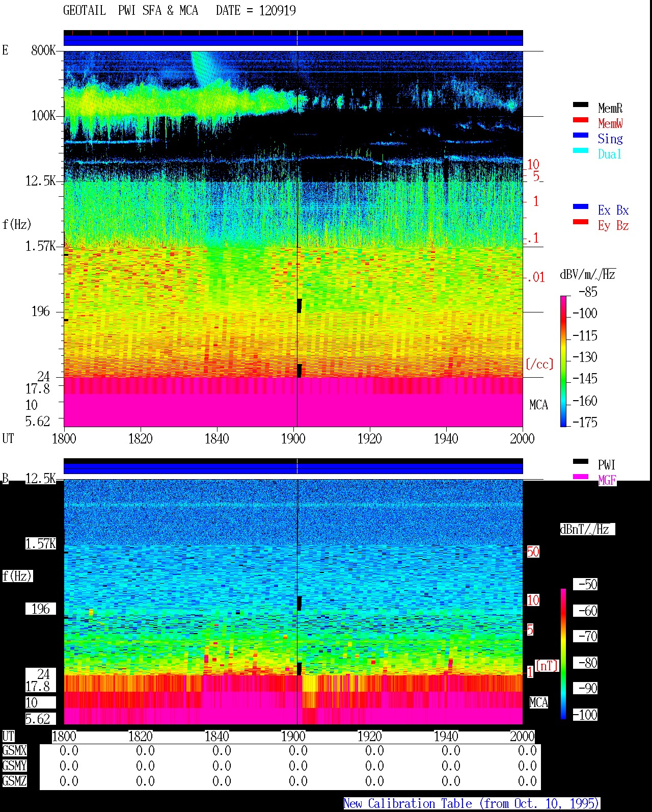
Task: Click the GSMX row label
Action: click(x=14, y=751)
